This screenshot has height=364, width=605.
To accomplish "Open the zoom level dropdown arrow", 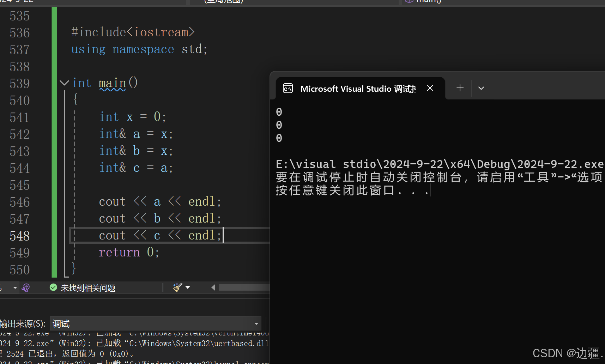I will coord(15,288).
